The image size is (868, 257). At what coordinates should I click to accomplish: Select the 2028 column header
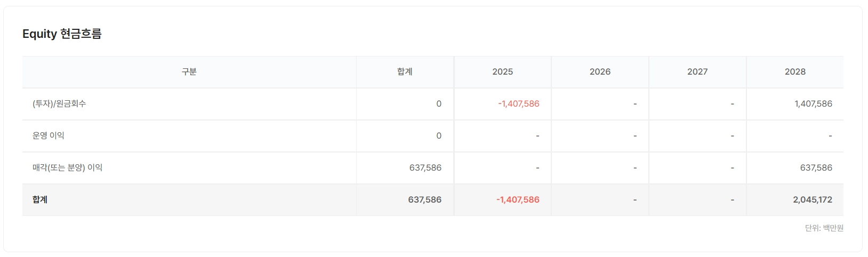click(x=795, y=72)
